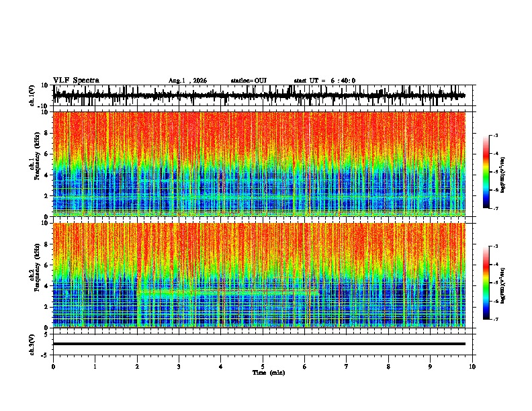The image size is (532, 411).
Task: Click the "ch.3(V)" axis label
Action: (32, 345)
